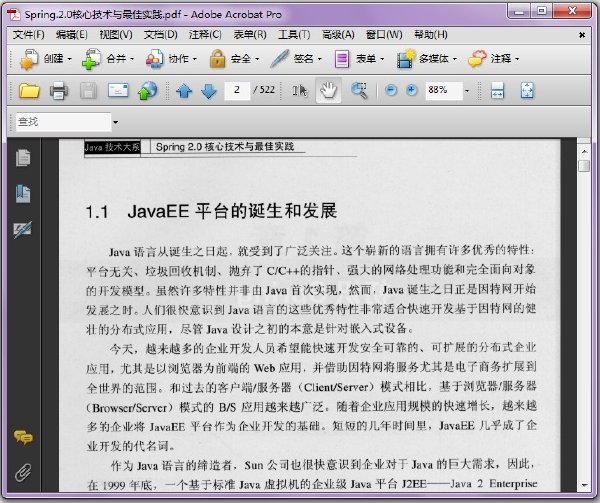Open the Attachments paperclip panel
Viewport: 600px width, 503px height.
(23, 472)
